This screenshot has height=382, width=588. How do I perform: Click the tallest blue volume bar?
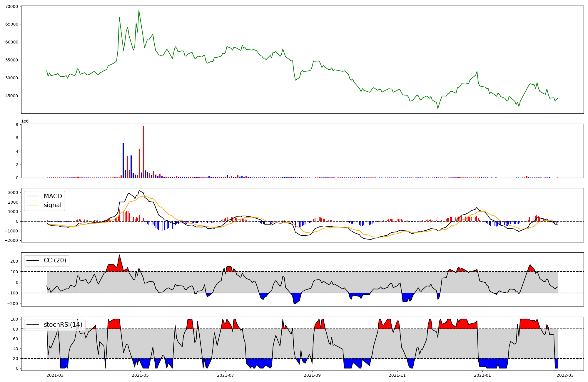pyautogui.click(x=123, y=160)
